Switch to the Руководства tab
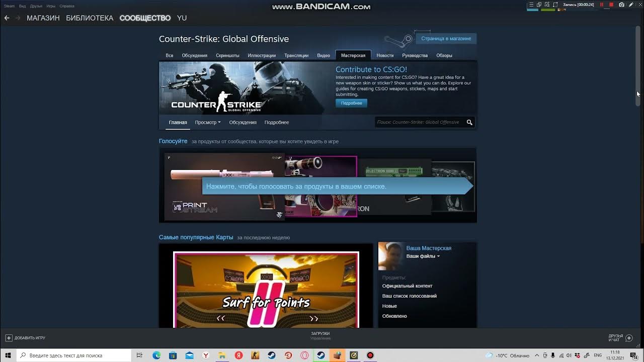This screenshot has height=362, width=644. coord(415,55)
